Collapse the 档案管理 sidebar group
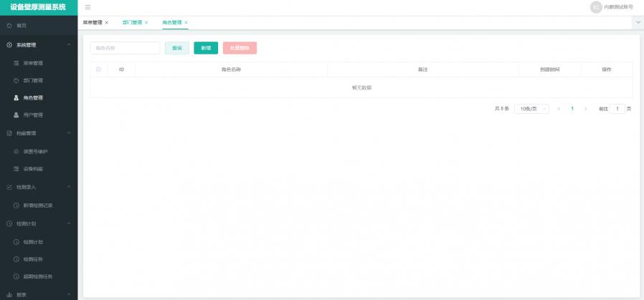644x300 pixels. 69,133
